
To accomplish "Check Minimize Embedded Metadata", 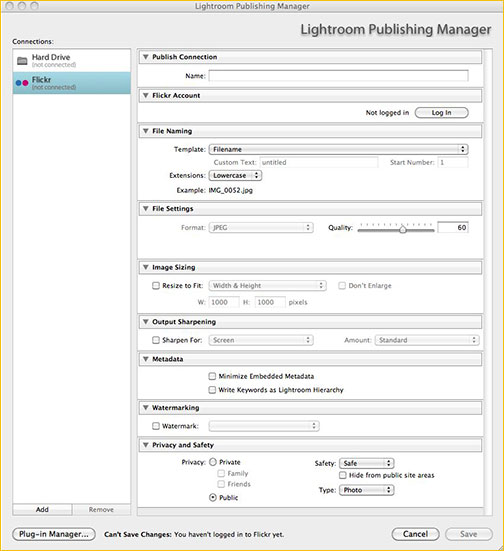I will click(x=212, y=376).
